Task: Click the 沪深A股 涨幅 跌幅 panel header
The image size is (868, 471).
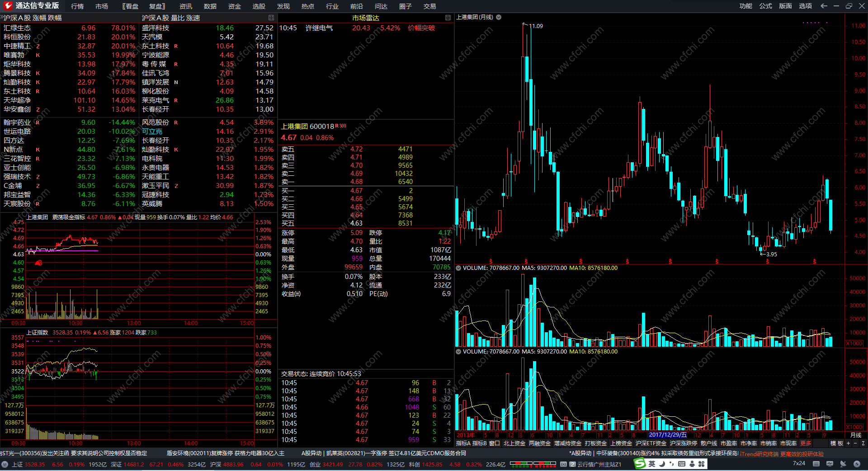Action: 33,18
